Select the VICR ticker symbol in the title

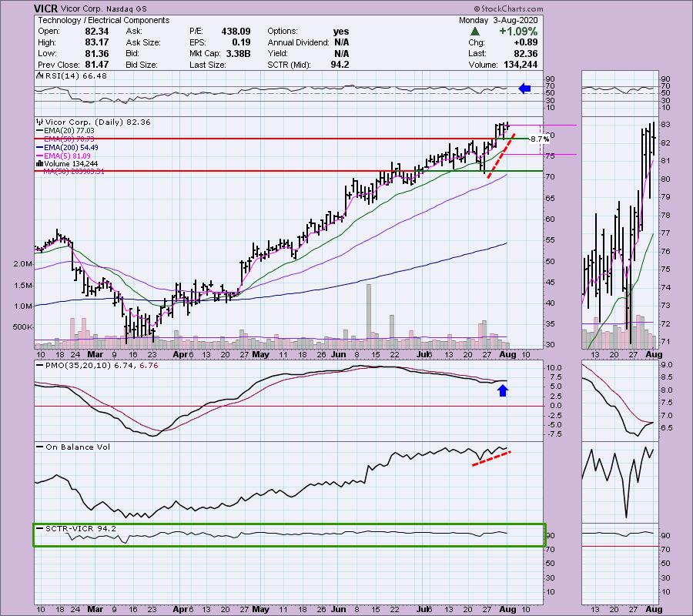coord(45,8)
